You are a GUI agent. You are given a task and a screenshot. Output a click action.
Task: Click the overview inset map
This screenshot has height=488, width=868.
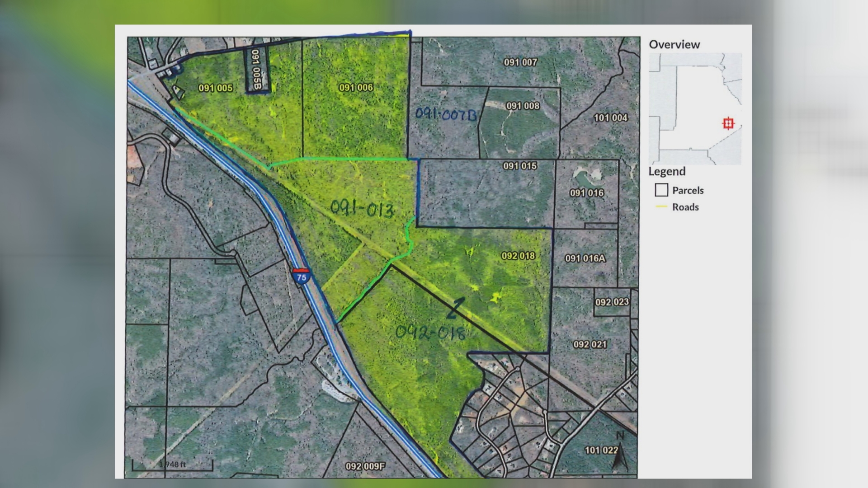point(695,109)
